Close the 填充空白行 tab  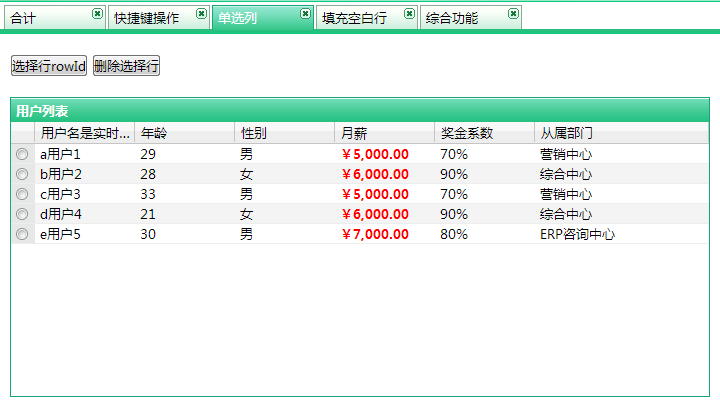pyautogui.click(x=409, y=14)
